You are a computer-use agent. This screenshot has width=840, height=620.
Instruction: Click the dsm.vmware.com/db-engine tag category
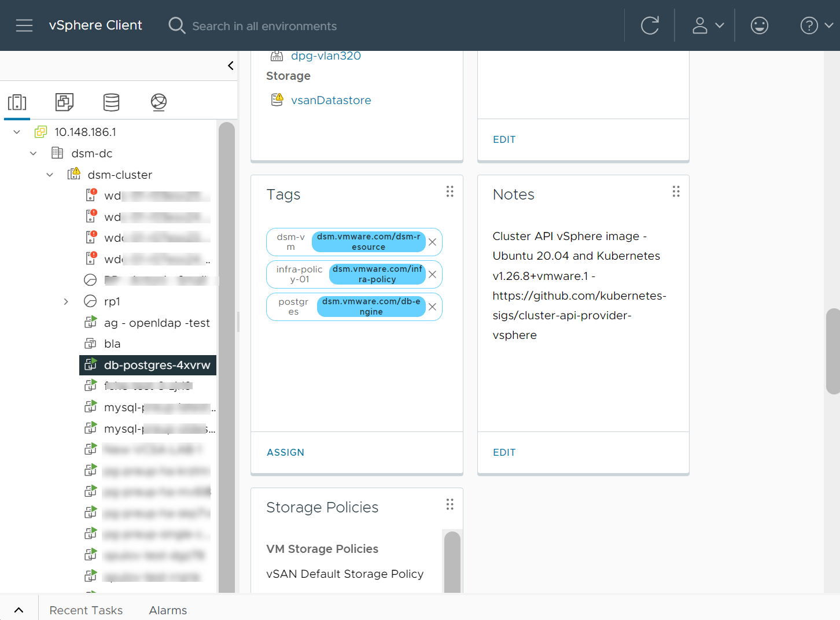coord(371,307)
